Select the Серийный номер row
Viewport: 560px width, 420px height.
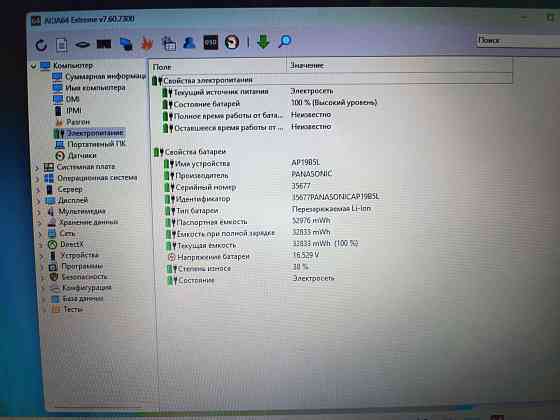(206, 188)
